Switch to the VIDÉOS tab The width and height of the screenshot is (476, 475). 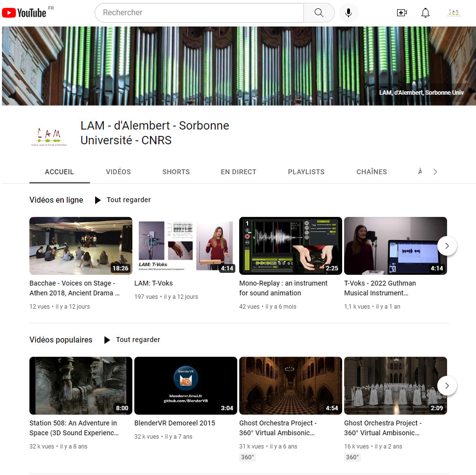click(118, 172)
